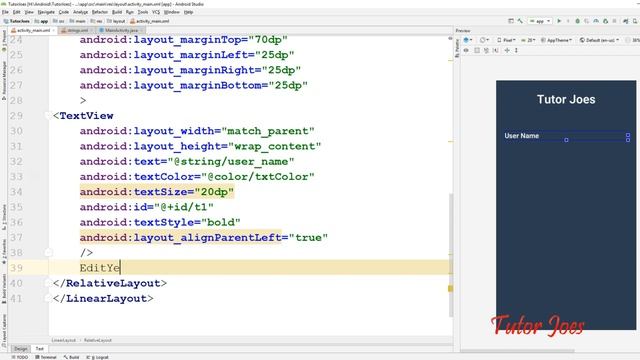Open the File menu

(5, 12)
